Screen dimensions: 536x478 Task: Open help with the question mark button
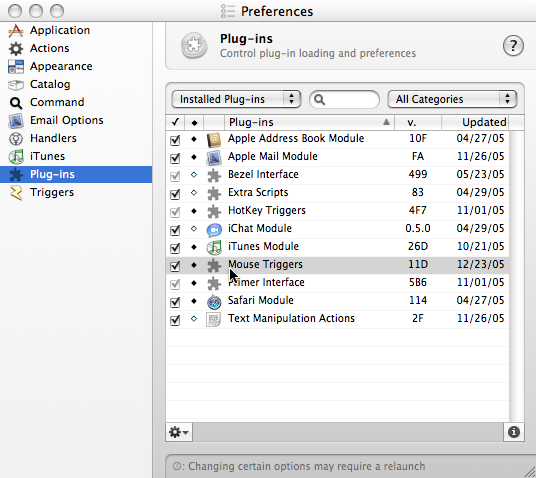[513, 45]
